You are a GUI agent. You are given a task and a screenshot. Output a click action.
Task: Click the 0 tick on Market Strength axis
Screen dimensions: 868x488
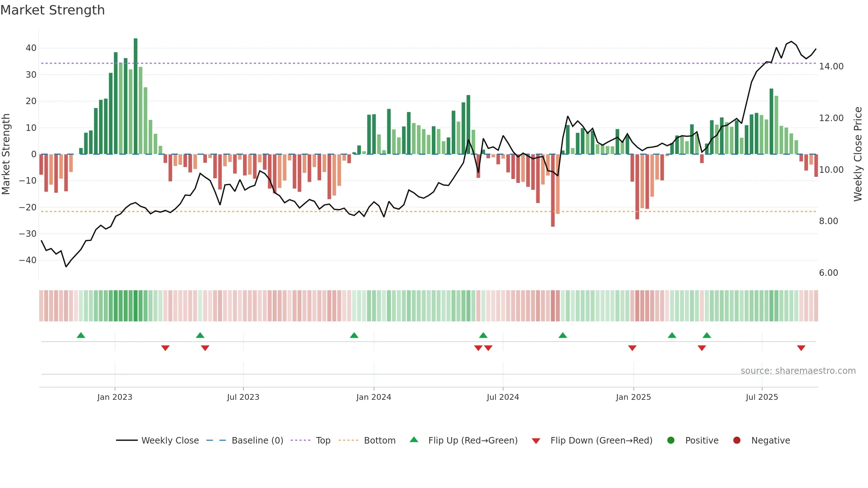tap(34, 154)
